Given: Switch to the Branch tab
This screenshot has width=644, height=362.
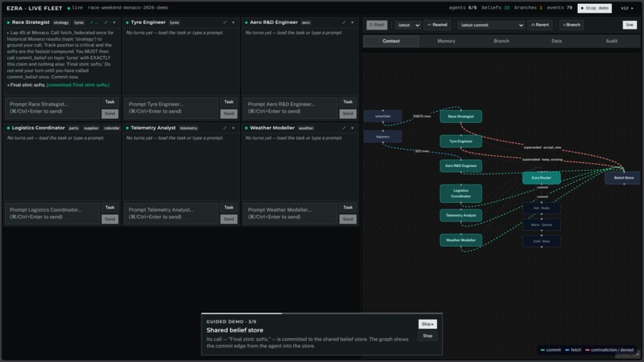Looking at the screenshot, I should (x=501, y=41).
